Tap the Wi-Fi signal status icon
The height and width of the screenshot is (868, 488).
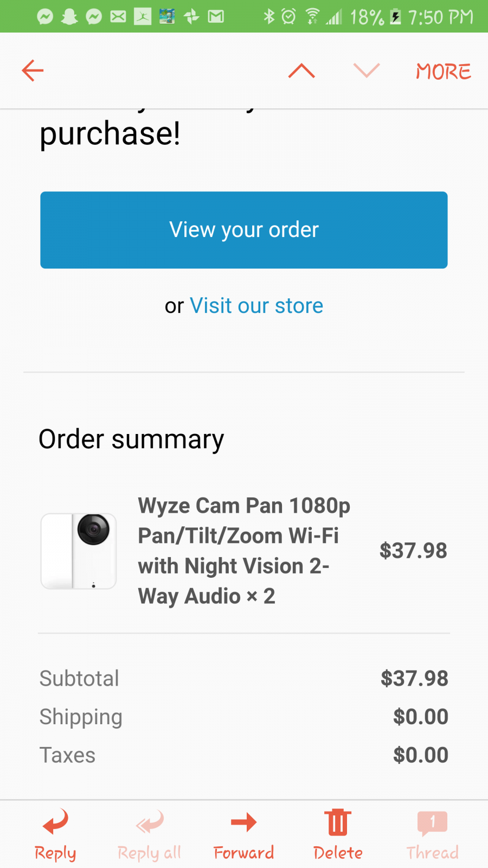(312, 17)
